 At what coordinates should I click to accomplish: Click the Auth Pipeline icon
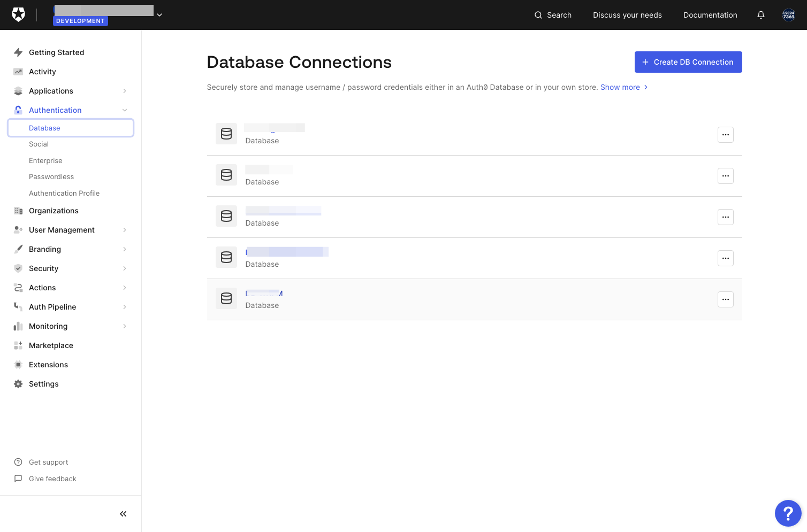18,307
